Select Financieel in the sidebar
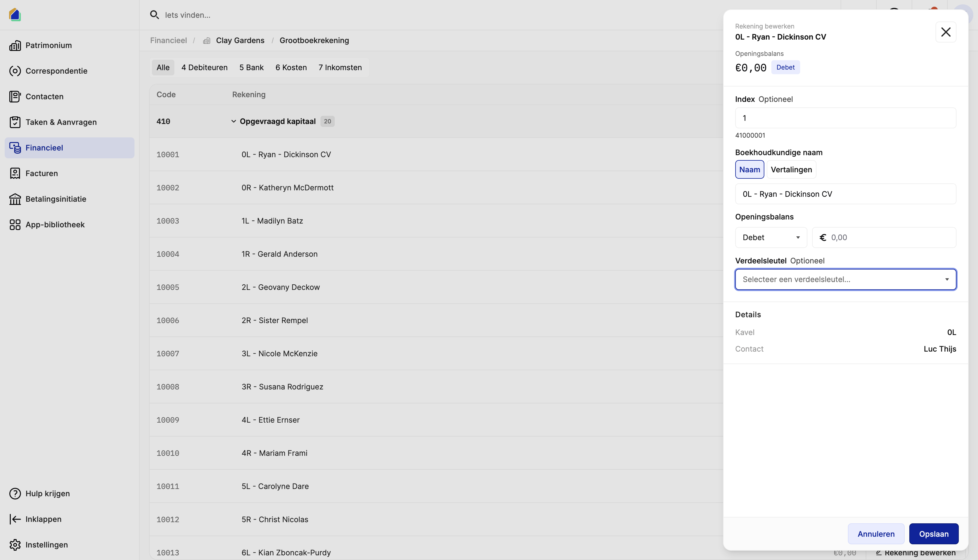This screenshot has height=560, width=978. pyautogui.click(x=70, y=148)
